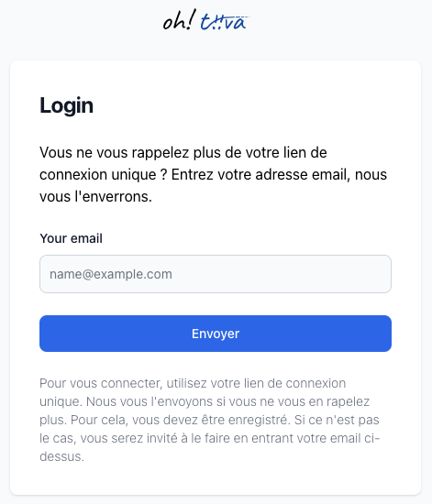
Task: Click the "Your email" field label
Action: tap(72, 238)
